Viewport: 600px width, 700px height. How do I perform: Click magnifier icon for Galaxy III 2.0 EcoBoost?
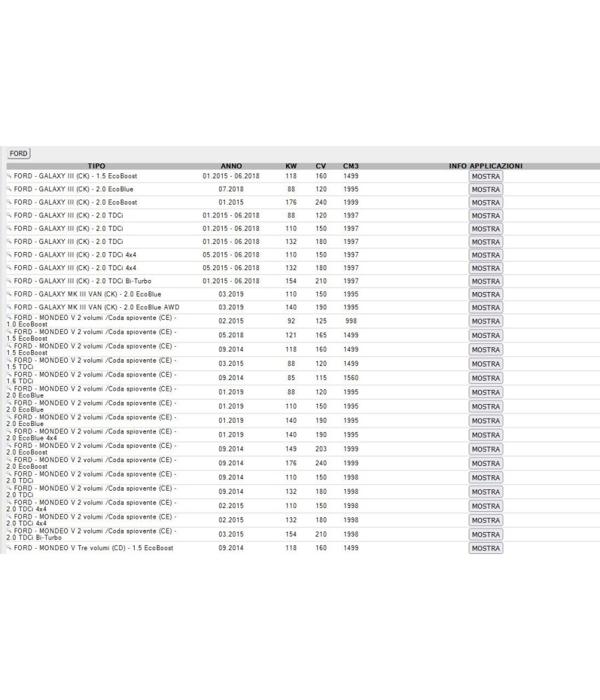point(9,202)
